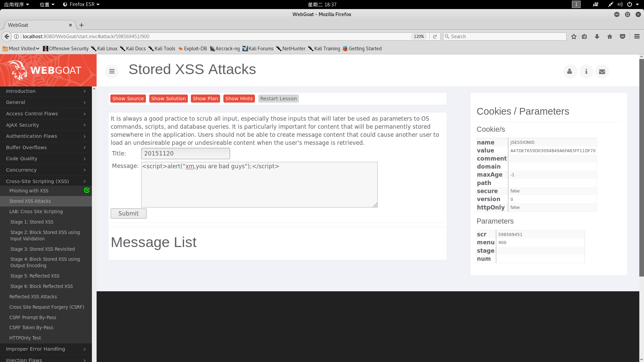Click Show Plan button
Viewport: 644px width, 362px height.
tap(205, 99)
